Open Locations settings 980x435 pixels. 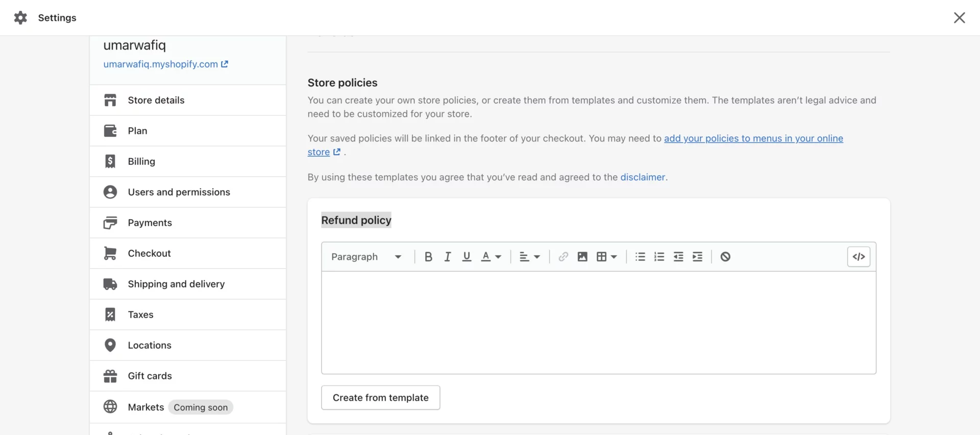pos(188,345)
